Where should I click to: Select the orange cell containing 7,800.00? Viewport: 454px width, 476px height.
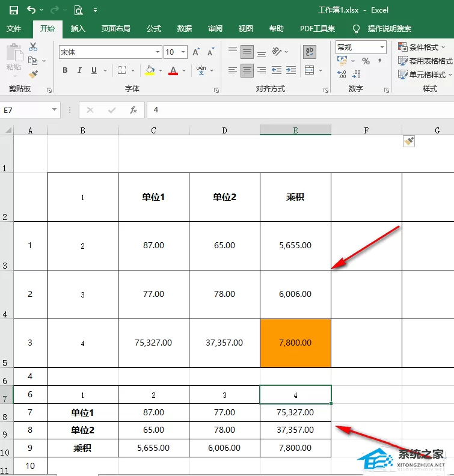click(295, 343)
